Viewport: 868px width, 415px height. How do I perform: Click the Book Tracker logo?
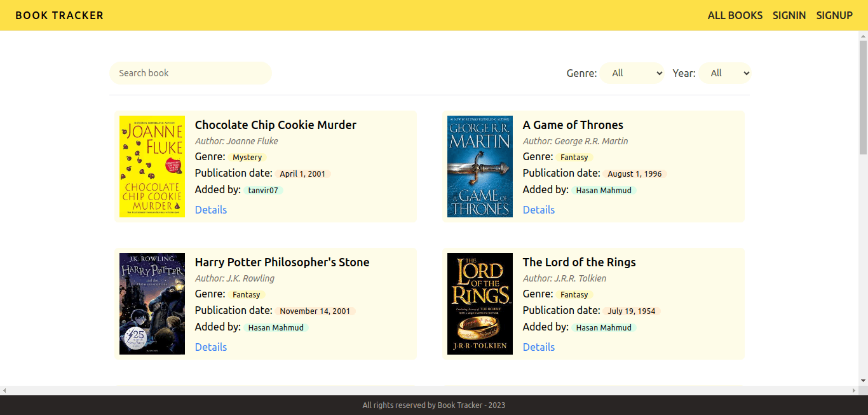coord(59,15)
